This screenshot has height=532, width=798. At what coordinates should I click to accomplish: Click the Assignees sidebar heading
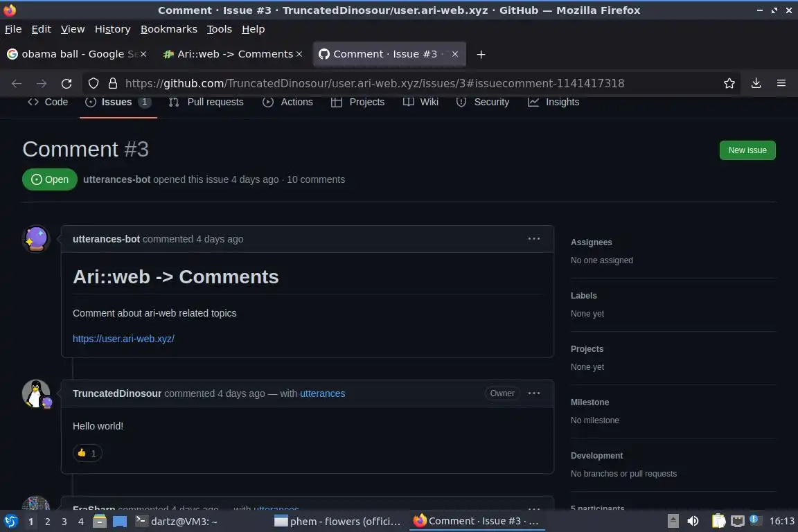point(591,242)
